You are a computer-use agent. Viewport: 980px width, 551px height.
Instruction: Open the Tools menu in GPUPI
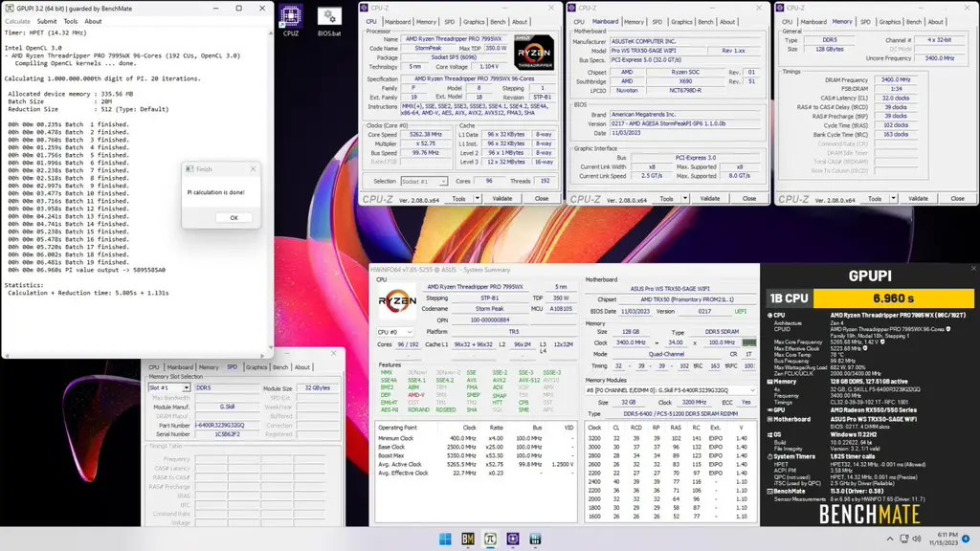coord(72,21)
